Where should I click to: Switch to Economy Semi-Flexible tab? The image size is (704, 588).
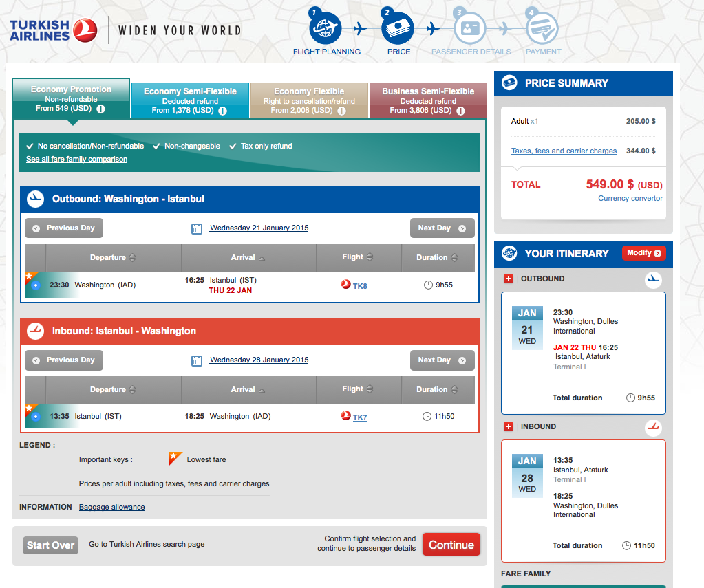tap(190, 100)
